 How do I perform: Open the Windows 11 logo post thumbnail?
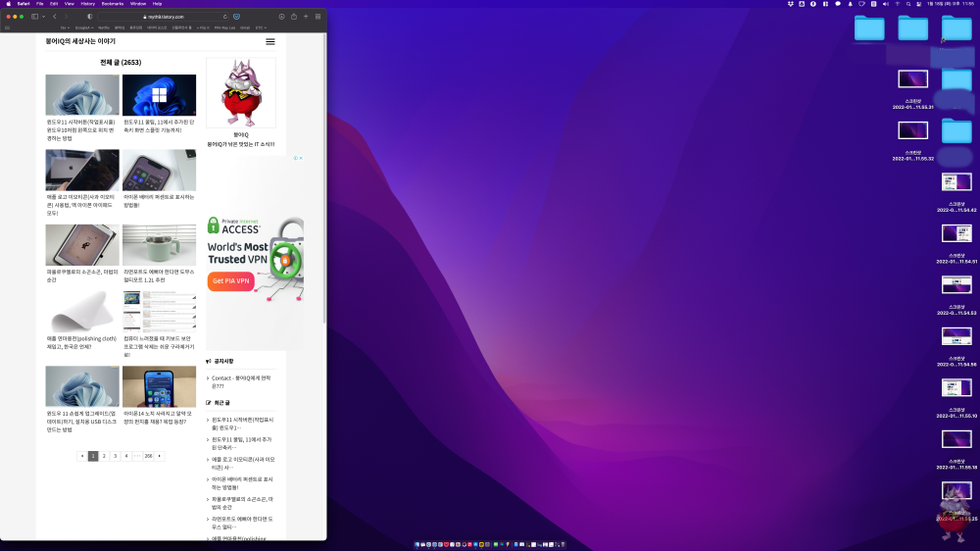tap(160, 95)
